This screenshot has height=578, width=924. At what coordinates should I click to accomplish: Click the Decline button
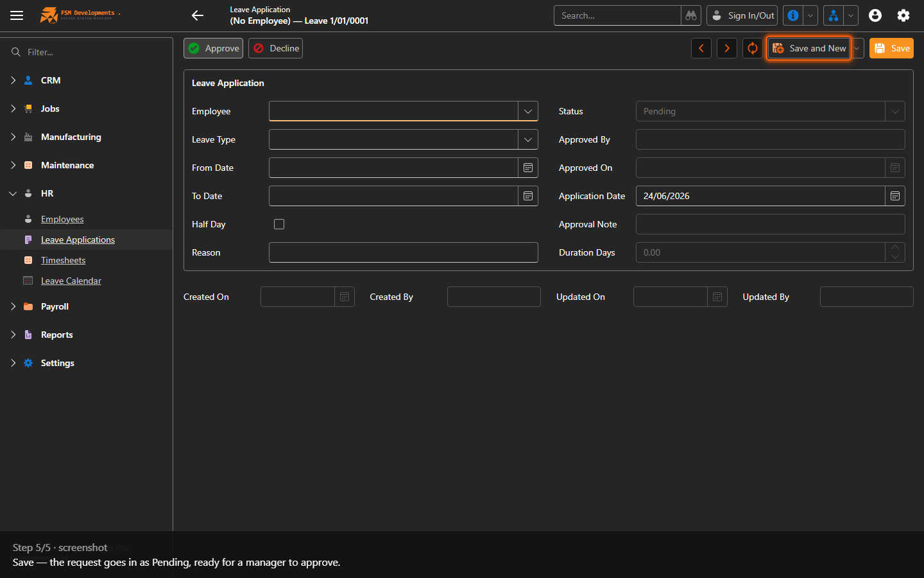(x=276, y=48)
